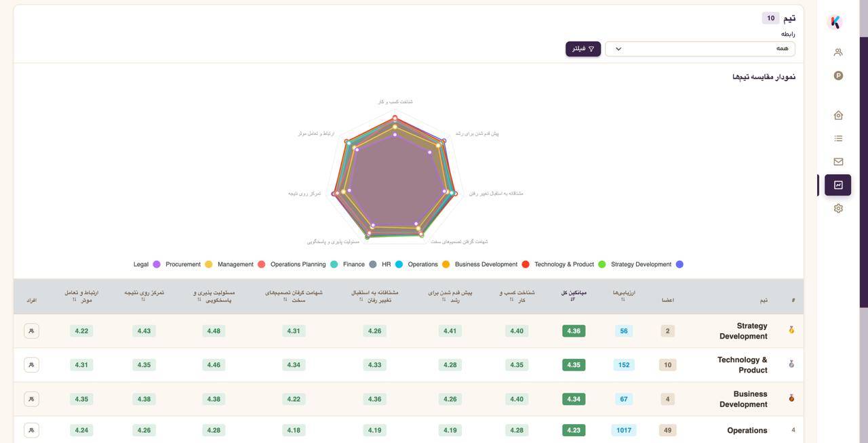Expand the relationship dropdown showing همه
Image resolution: width=868 pixels, height=443 pixels.
point(700,49)
